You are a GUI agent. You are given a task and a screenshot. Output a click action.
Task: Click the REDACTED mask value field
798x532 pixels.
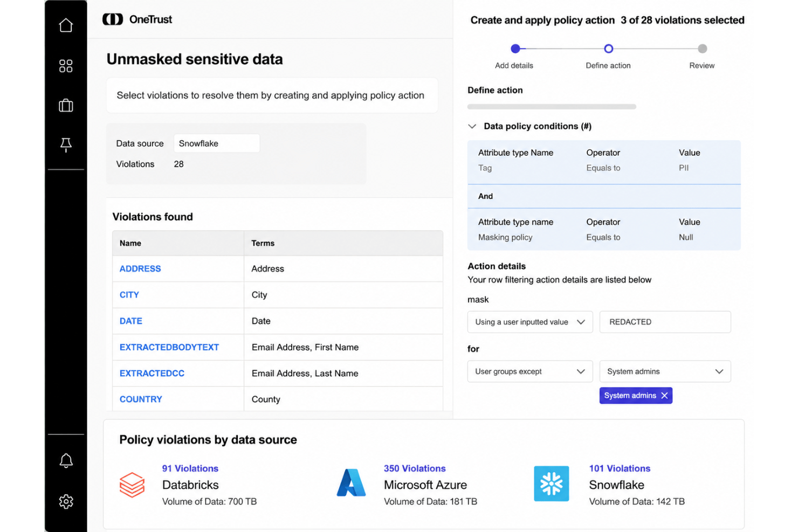coord(665,322)
